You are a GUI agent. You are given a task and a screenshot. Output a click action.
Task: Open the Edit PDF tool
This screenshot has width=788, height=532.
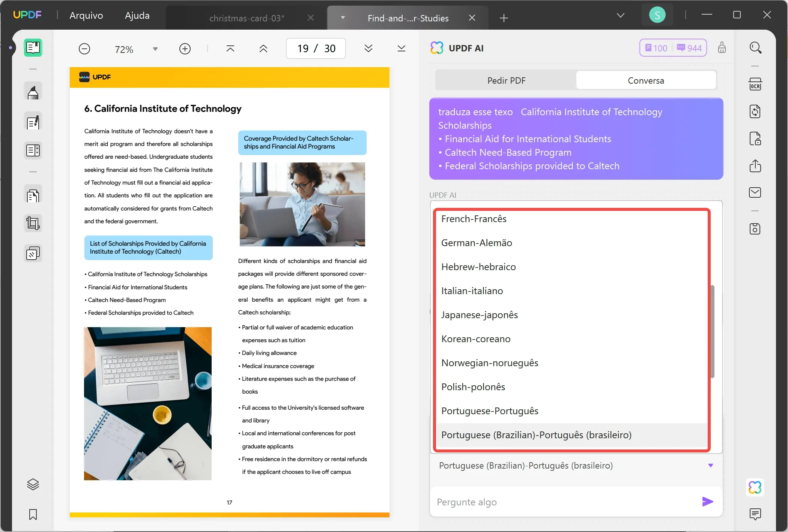point(33,122)
